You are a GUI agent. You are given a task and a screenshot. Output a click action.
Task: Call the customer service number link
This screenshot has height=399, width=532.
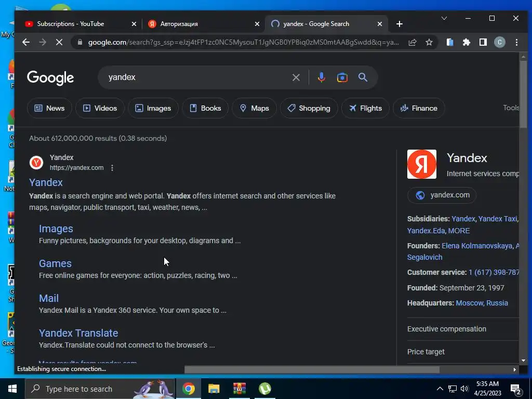(x=494, y=272)
